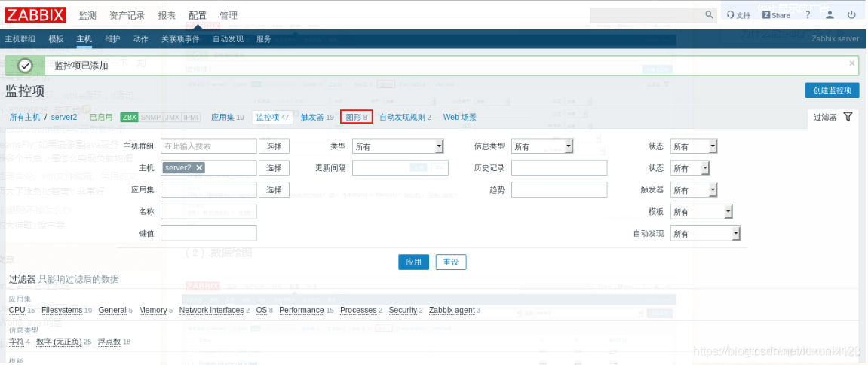Open the user profile icon

pyautogui.click(x=830, y=15)
